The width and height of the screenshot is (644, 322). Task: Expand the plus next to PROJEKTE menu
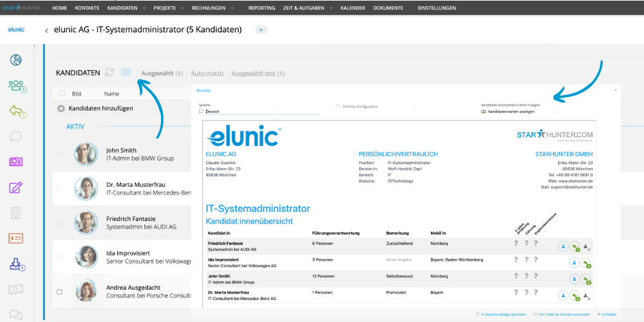(183, 8)
